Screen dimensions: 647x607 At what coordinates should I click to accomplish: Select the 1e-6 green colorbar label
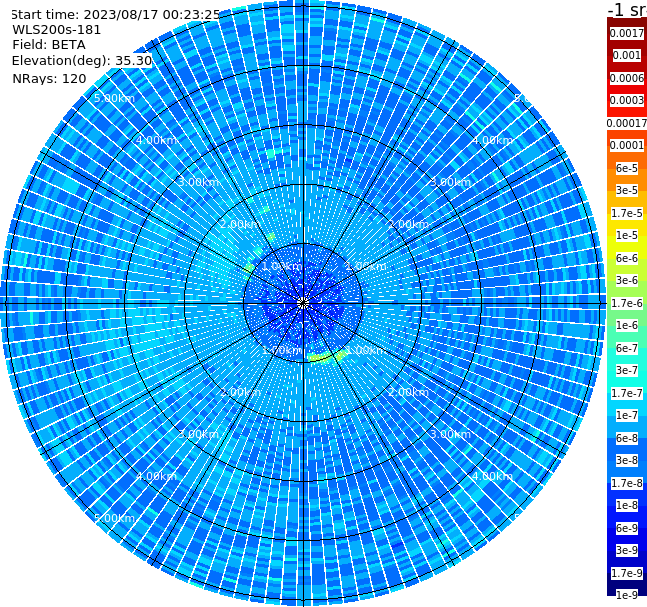pos(627,325)
